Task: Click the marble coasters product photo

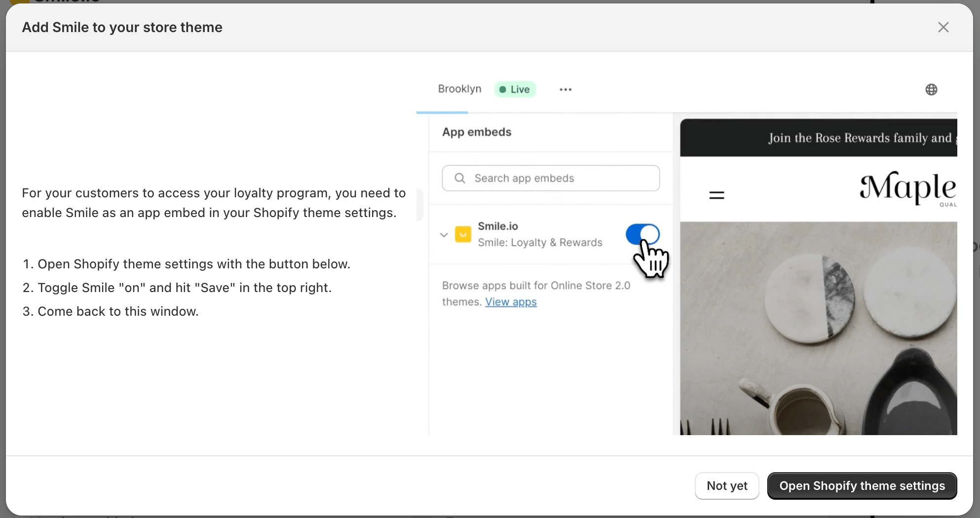Action: (819, 328)
